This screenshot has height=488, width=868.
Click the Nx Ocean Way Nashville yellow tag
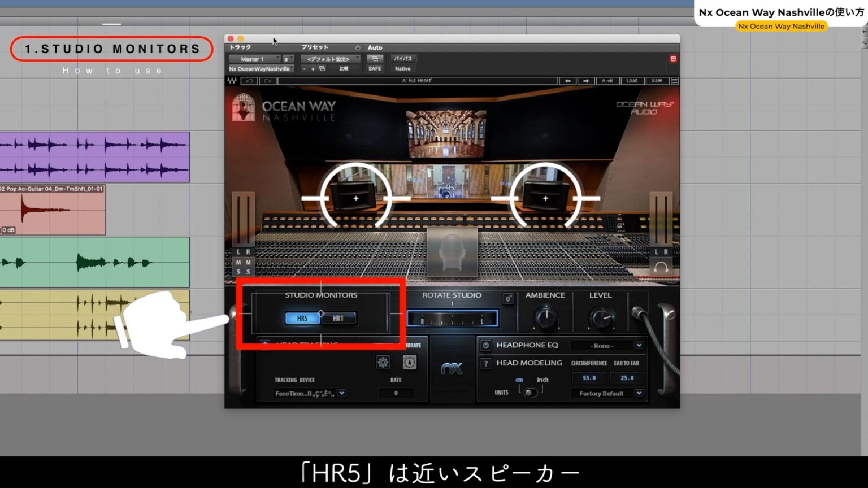click(x=781, y=27)
